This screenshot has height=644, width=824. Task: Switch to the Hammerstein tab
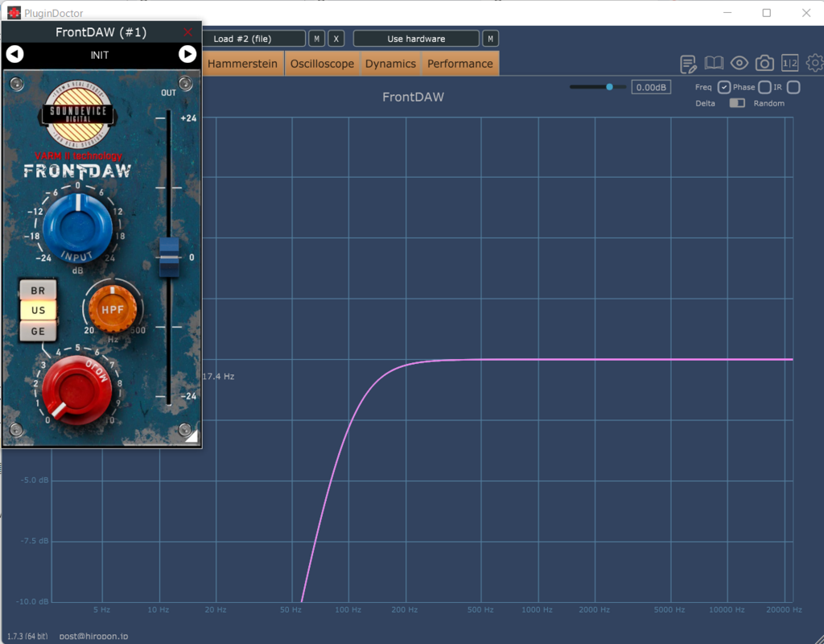tap(242, 64)
